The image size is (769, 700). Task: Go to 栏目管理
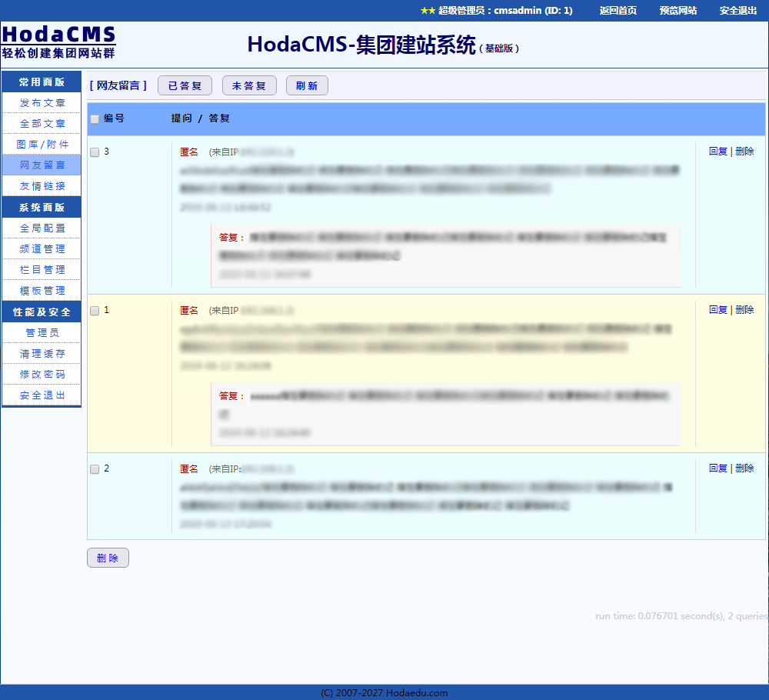coord(42,269)
